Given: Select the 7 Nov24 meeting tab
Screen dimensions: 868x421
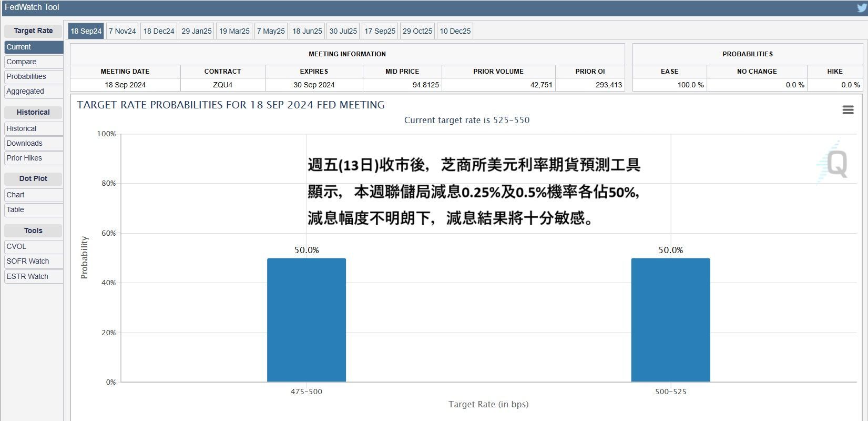Looking at the screenshot, I should (122, 31).
